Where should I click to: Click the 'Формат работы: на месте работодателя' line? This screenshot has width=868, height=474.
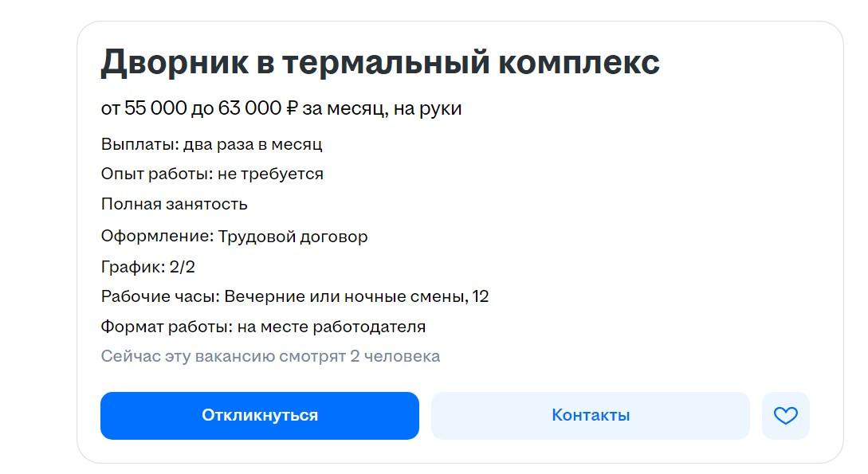[263, 327]
